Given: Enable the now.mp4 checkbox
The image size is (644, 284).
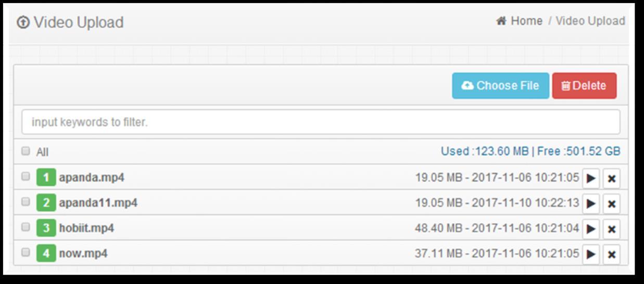Looking at the screenshot, I should 26,252.
